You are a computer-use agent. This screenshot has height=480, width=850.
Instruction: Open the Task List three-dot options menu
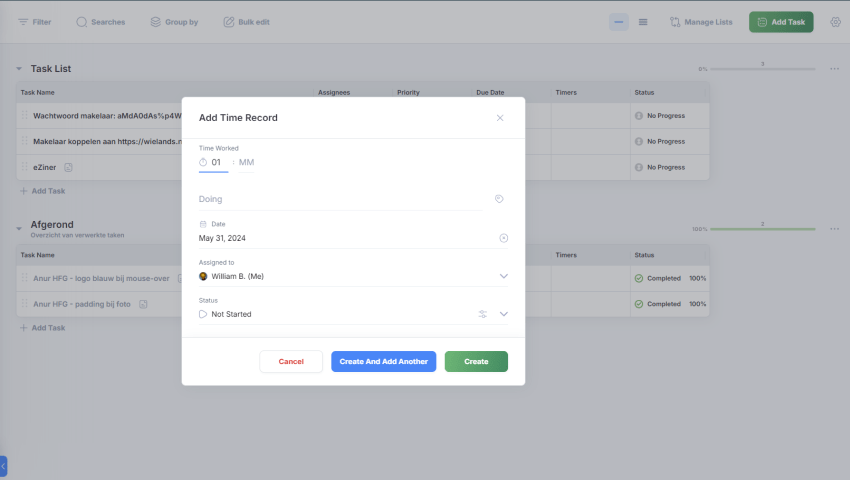pos(834,69)
